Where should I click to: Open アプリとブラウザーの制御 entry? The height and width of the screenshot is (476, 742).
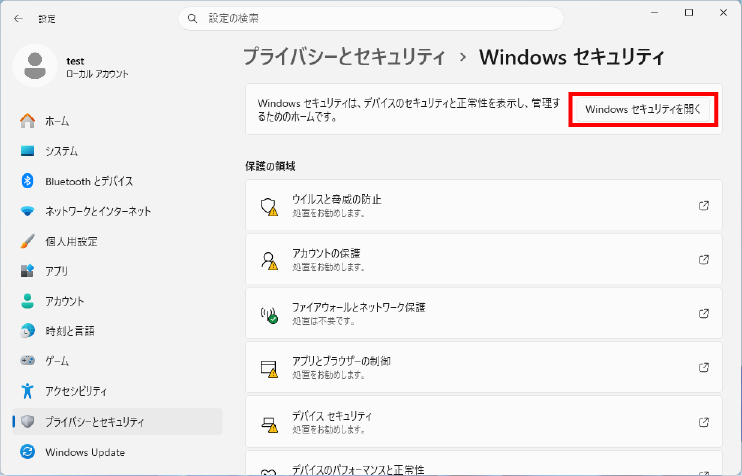[484, 367]
